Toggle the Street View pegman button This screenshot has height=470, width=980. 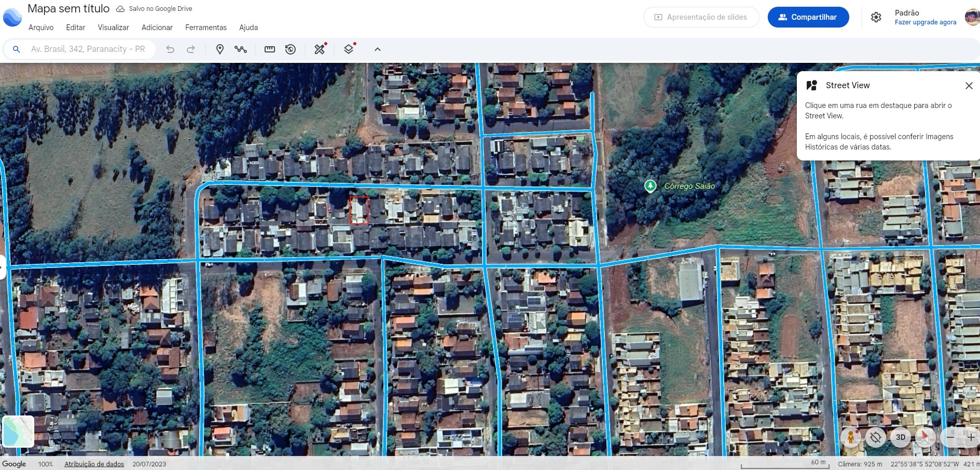coord(851,437)
